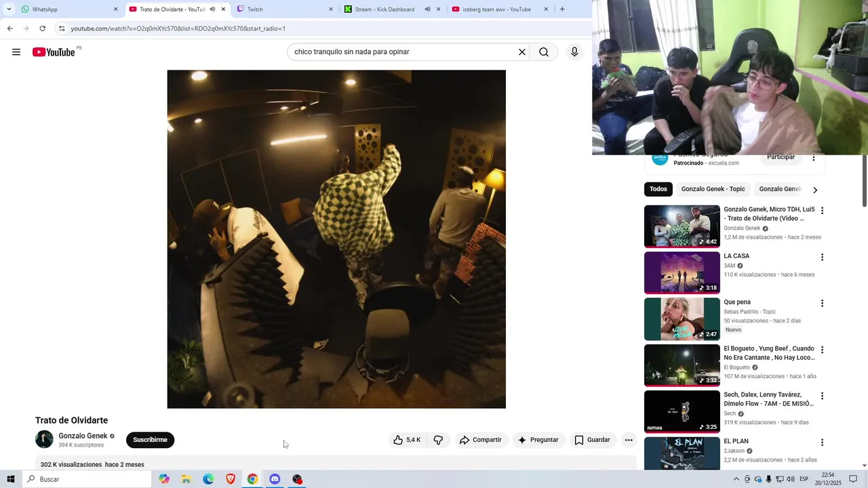The image size is (868, 488).
Task: Open El Bogueto Yung Beef video thumbnail
Action: (x=682, y=365)
